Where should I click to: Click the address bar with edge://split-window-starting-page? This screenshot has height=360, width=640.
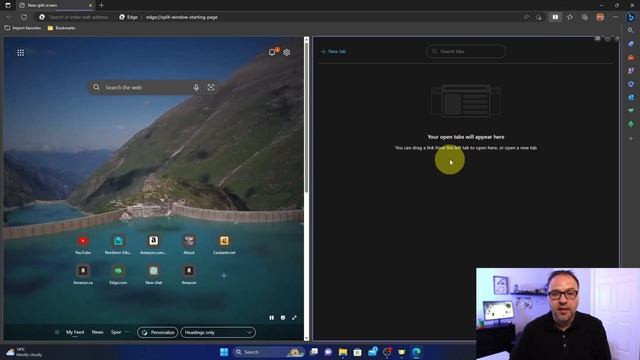(182, 17)
